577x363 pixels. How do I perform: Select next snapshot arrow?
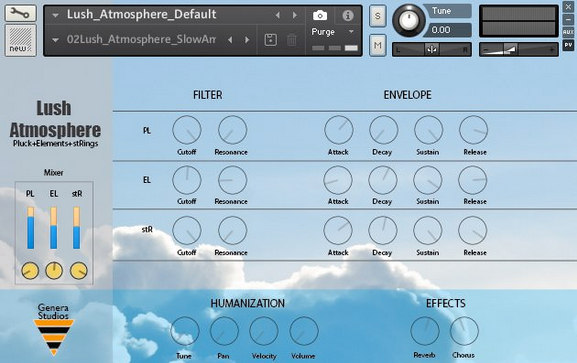pyautogui.click(x=247, y=40)
